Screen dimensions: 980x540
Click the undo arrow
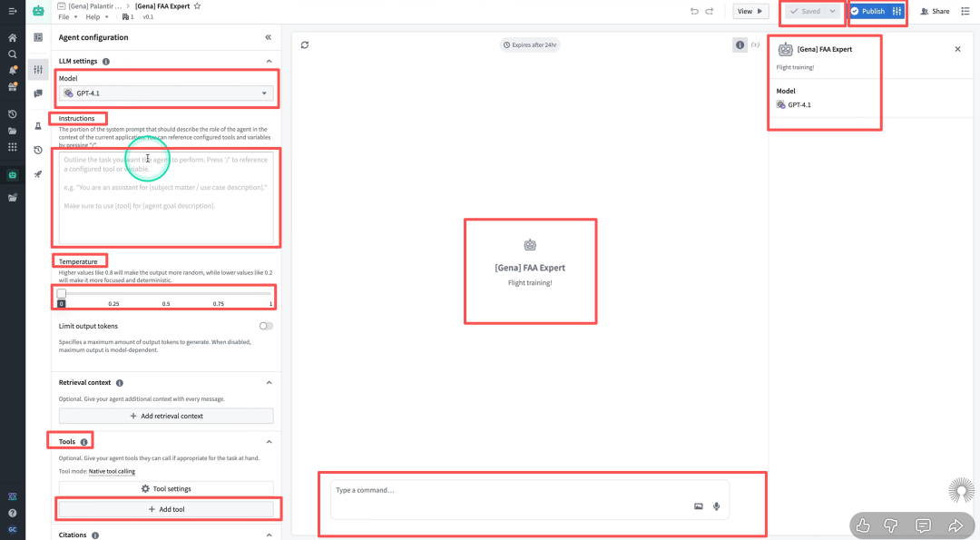pyautogui.click(x=694, y=11)
